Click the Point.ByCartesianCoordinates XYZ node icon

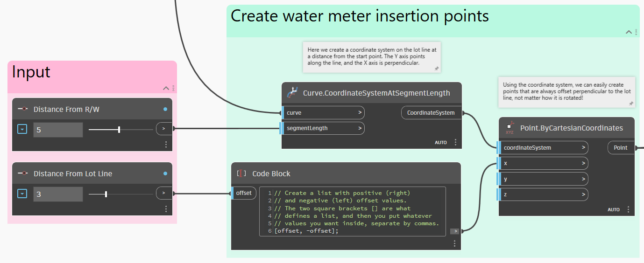tap(510, 127)
